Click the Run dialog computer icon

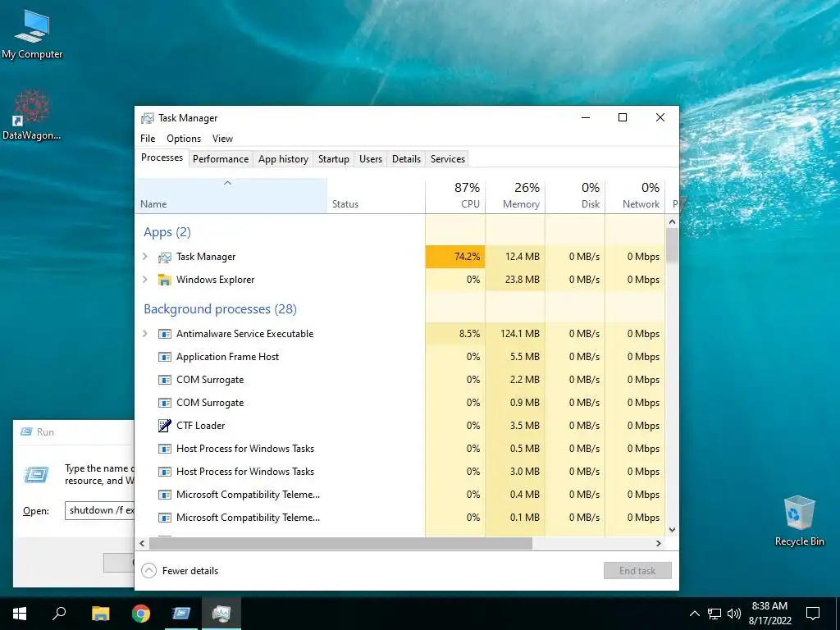tap(36, 473)
